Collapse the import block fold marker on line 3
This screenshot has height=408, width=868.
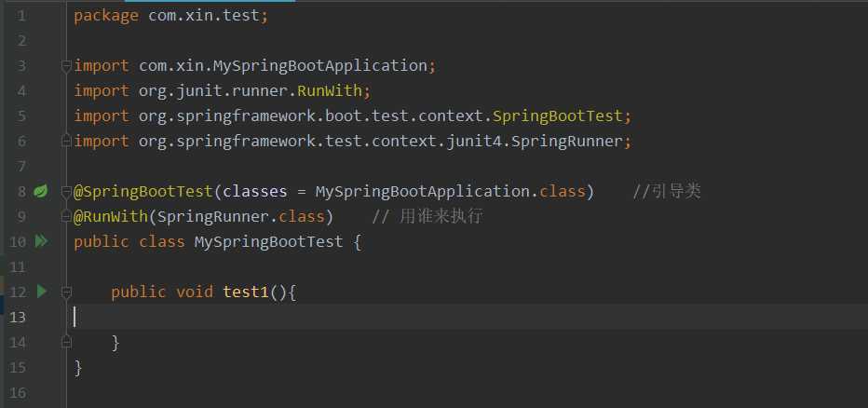coord(66,66)
